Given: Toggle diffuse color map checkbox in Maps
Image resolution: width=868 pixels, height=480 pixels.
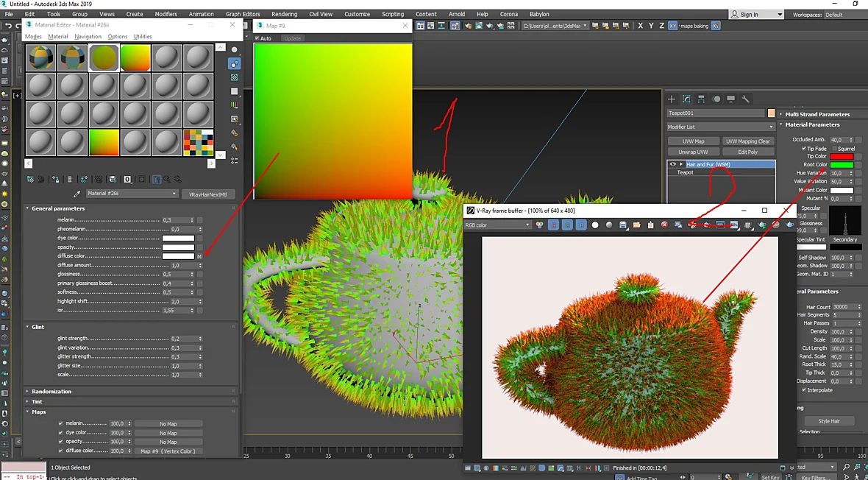Looking at the screenshot, I should click(x=61, y=451).
